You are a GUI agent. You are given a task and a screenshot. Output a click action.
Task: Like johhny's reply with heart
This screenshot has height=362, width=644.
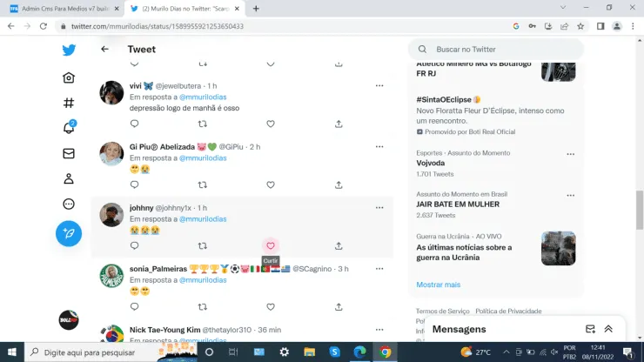pos(271,245)
